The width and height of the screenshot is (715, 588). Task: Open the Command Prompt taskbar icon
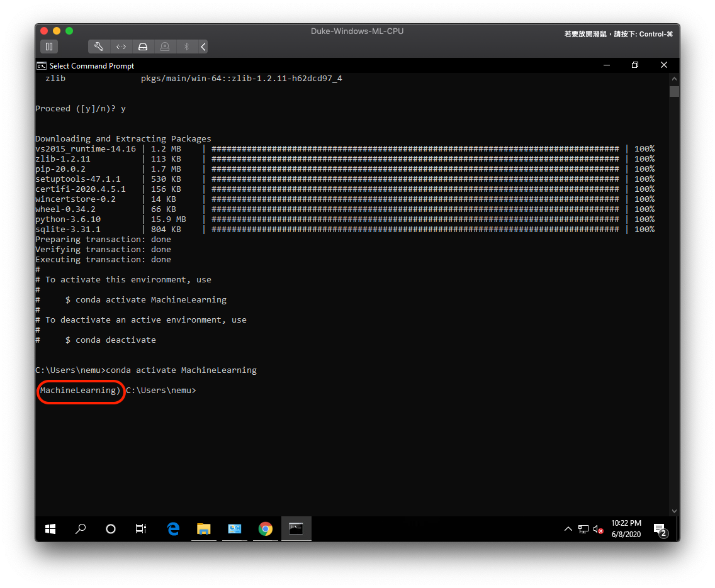296,528
